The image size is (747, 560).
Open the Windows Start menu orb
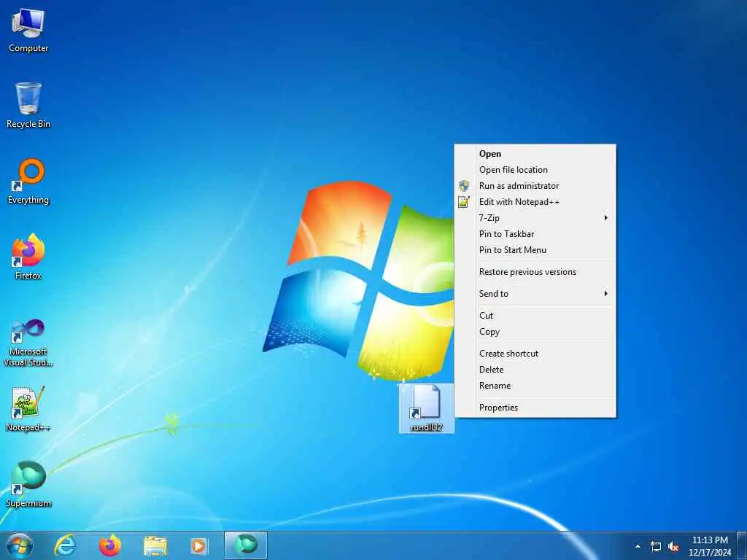(20, 545)
